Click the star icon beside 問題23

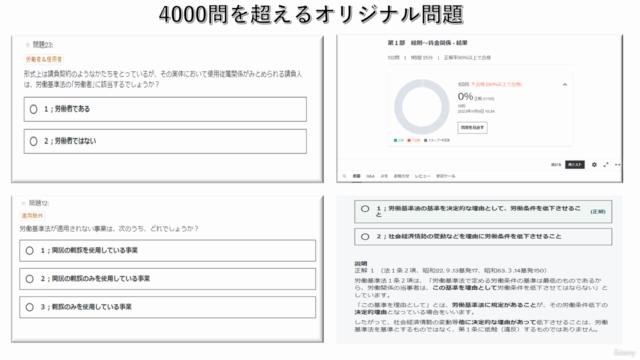[x=28, y=45]
